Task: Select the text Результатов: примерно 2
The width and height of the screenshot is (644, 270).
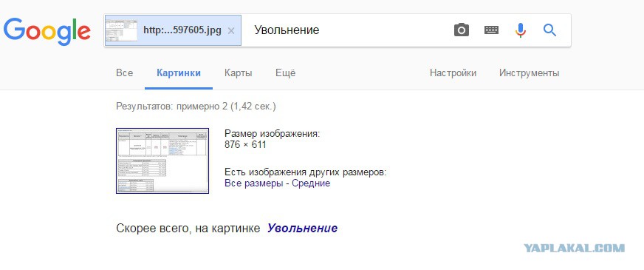Action: click(x=171, y=107)
